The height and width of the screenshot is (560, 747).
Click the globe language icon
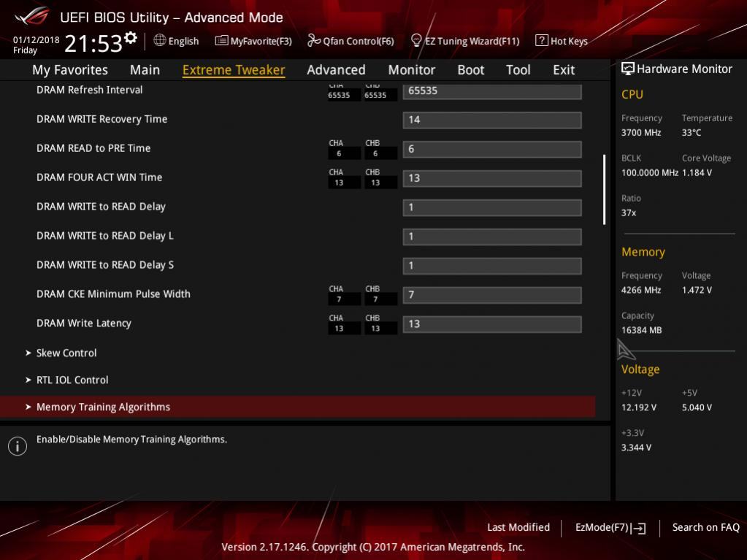[160, 40]
